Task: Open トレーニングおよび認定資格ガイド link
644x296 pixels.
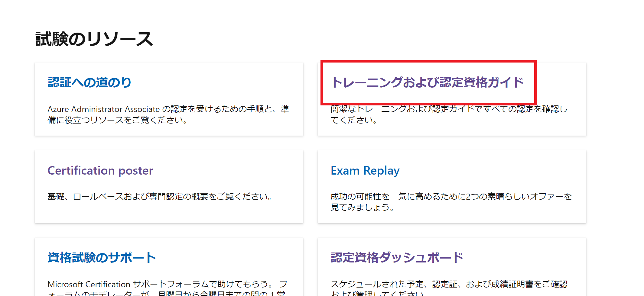Action: coord(427,82)
